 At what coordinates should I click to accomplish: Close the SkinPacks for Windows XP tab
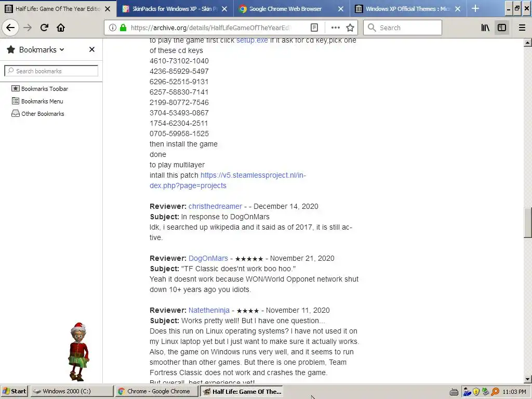click(x=224, y=9)
